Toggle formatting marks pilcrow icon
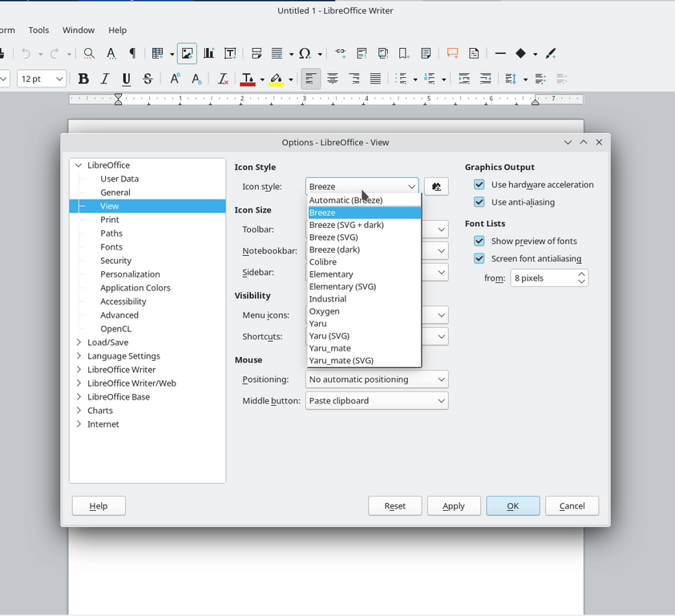Viewport: 675px width, 616px height. click(132, 54)
